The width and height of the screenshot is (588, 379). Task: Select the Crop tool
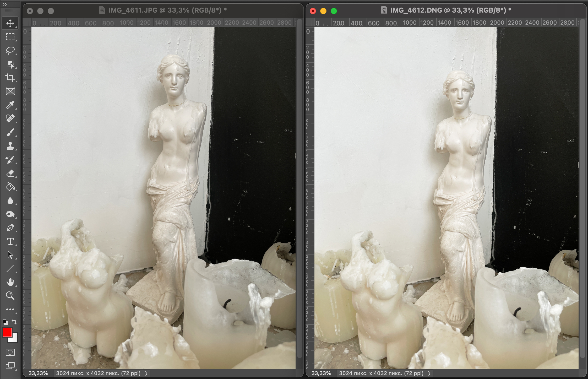pos(10,78)
